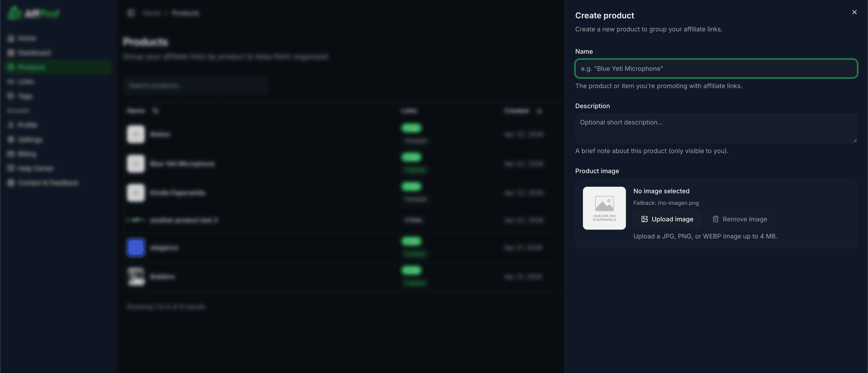Click the 'Imagen no disponible' placeholder thumbnail
868x373 pixels.
pos(604,208)
